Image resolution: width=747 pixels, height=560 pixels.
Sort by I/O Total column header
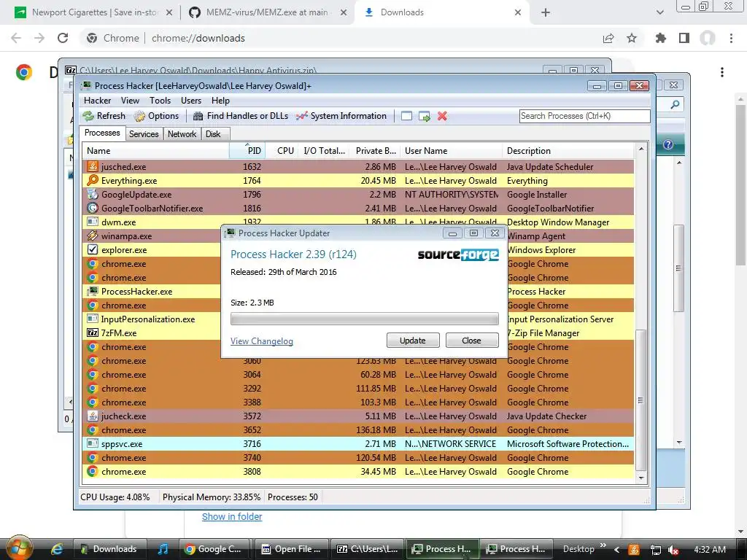tap(325, 150)
